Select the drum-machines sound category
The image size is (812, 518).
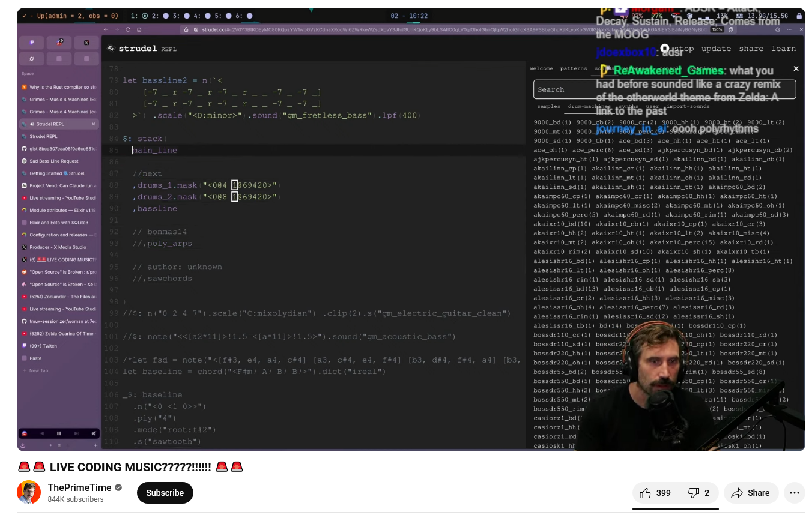(589, 106)
